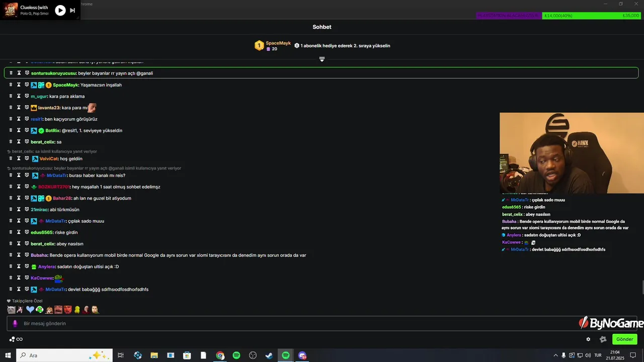This screenshot has width=644, height=362.
Task: Timeout VolviCat using the hourglass icon
Action: pos(19,158)
